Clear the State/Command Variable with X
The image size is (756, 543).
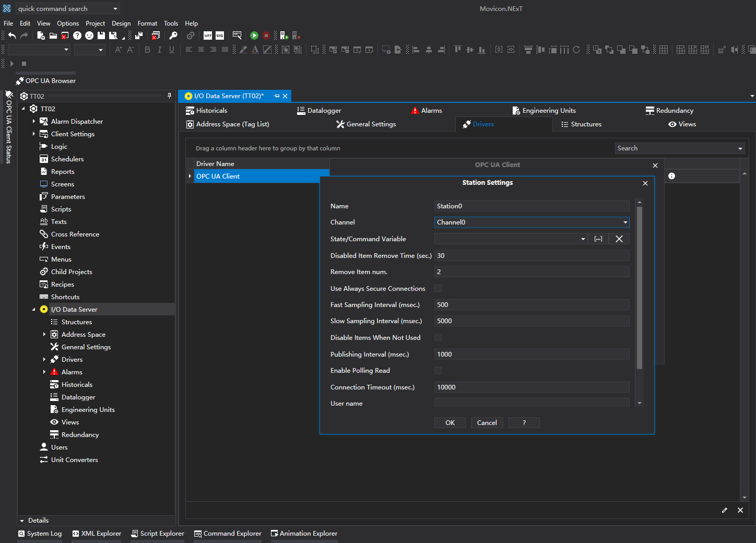click(619, 239)
